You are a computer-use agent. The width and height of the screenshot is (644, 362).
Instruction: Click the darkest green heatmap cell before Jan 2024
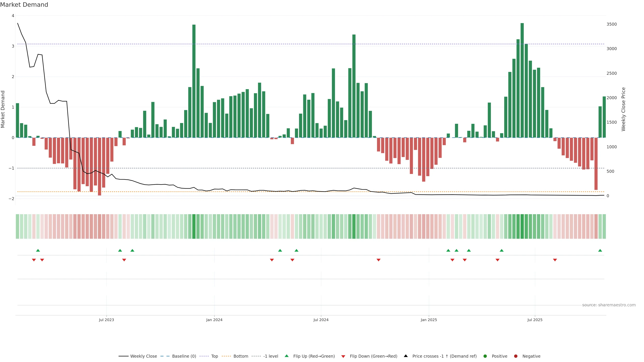pos(194,226)
